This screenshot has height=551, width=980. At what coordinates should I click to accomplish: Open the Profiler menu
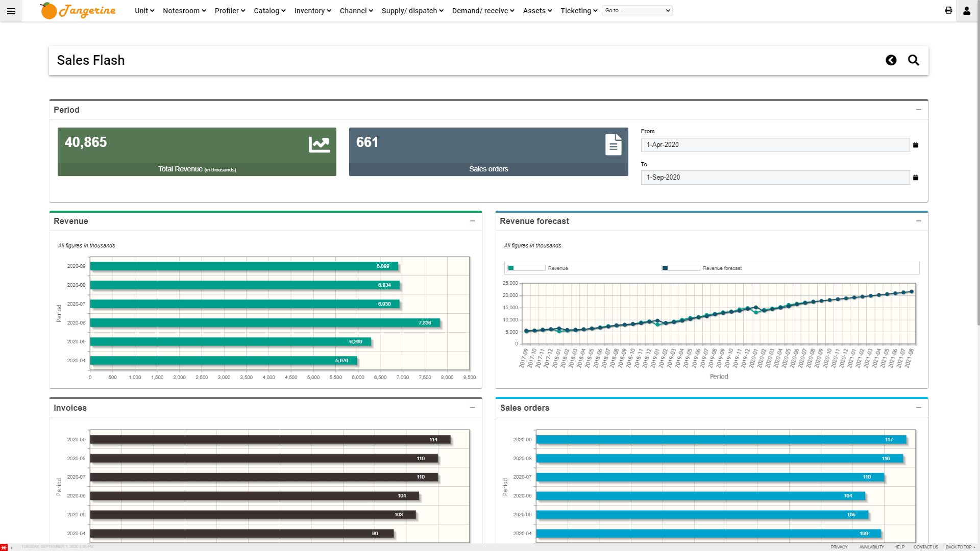(230, 11)
